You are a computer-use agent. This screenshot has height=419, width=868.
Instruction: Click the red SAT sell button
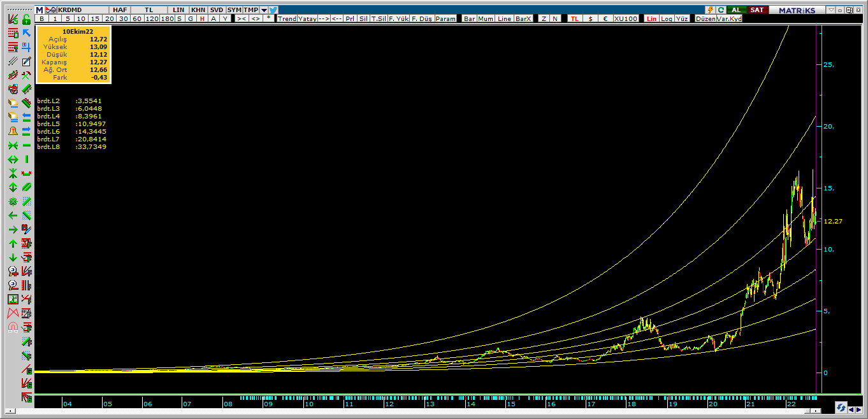(756, 10)
